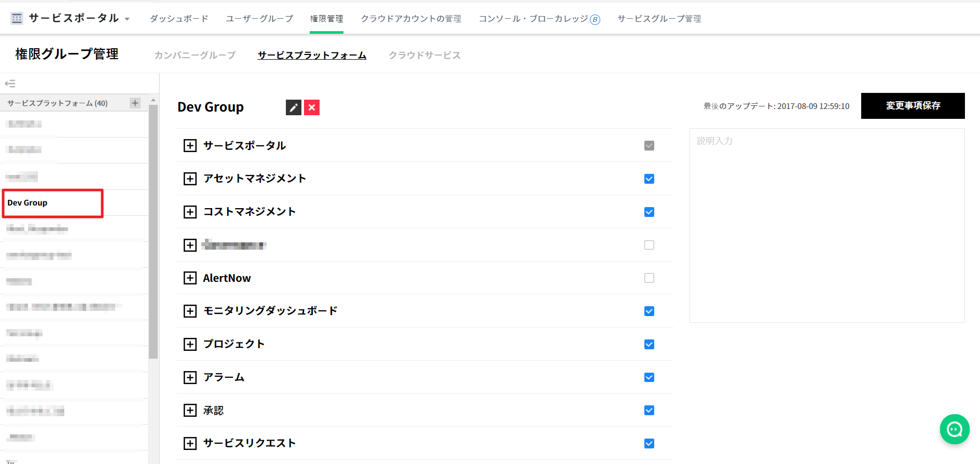This screenshot has height=464, width=980.
Task: Click into the 説明入力 description field
Action: click(x=826, y=225)
